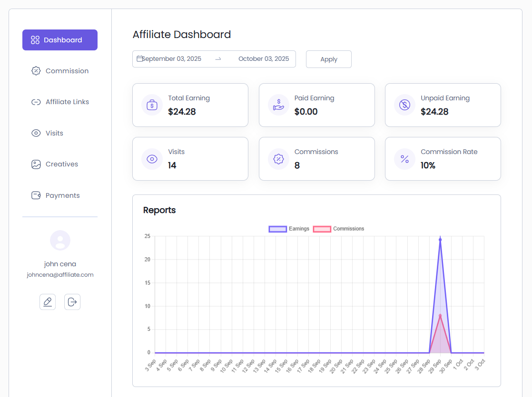Select Visits from the sidebar menu
The height and width of the screenshot is (397, 532).
pyautogui.click(x=54, y=133)
